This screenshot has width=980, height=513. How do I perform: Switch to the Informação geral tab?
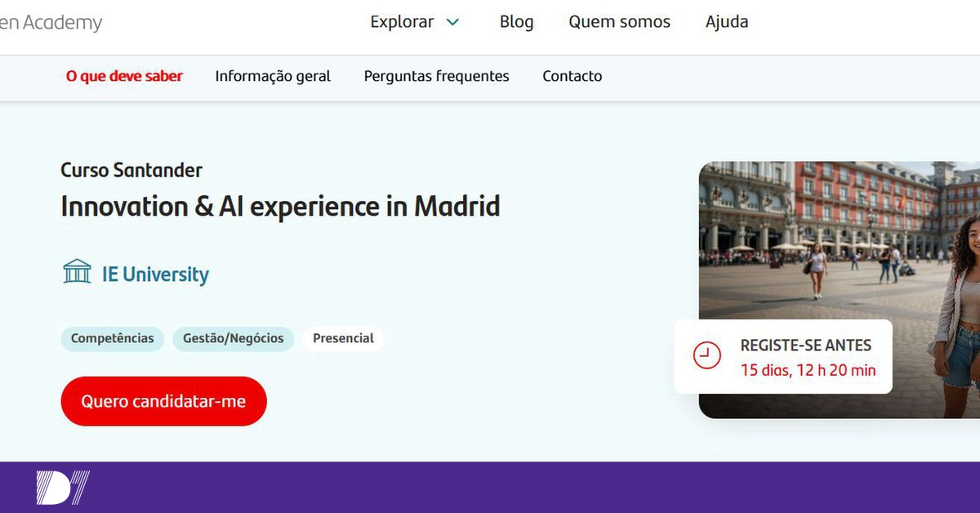tap(273, 76)
